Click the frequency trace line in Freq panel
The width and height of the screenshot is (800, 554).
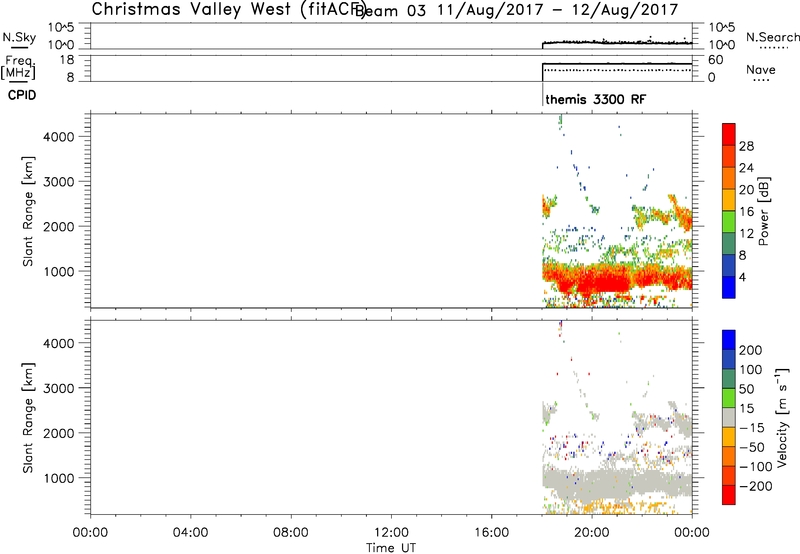[617, 64]
